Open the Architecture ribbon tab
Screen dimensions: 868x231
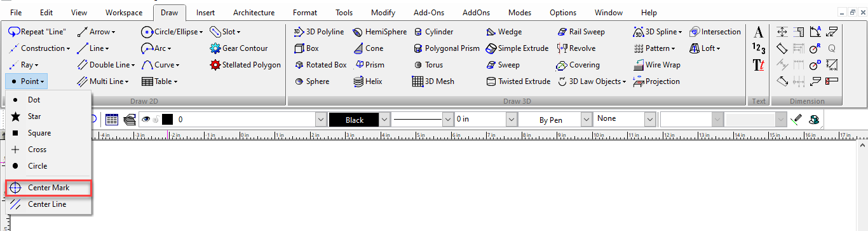tap(254, 13)
